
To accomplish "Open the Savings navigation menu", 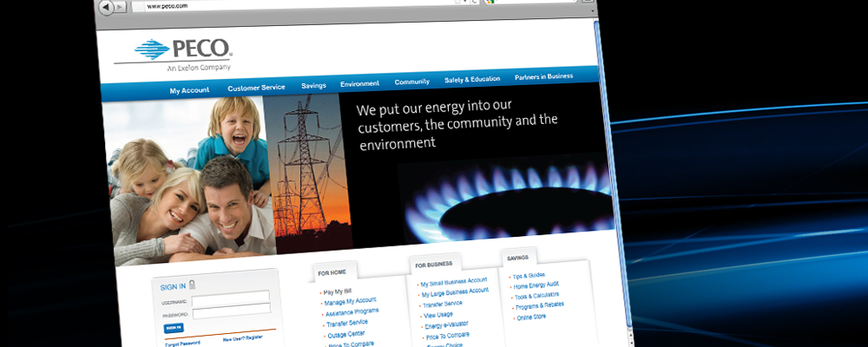I will coord(313,85).
